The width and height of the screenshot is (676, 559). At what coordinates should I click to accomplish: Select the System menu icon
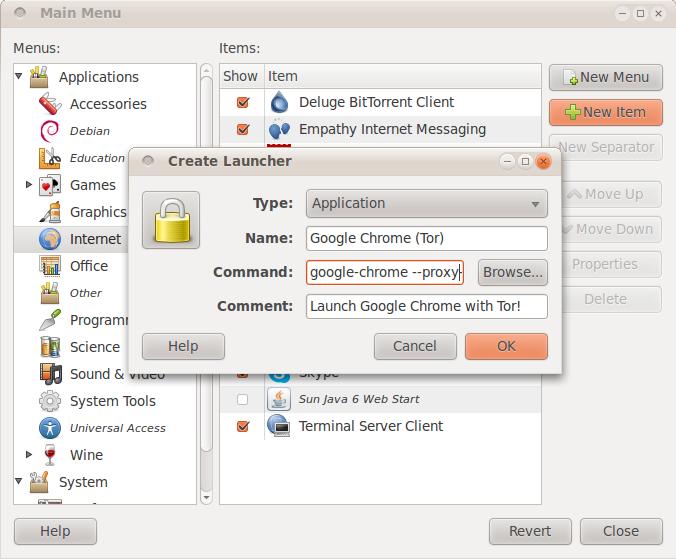(39, 482)
